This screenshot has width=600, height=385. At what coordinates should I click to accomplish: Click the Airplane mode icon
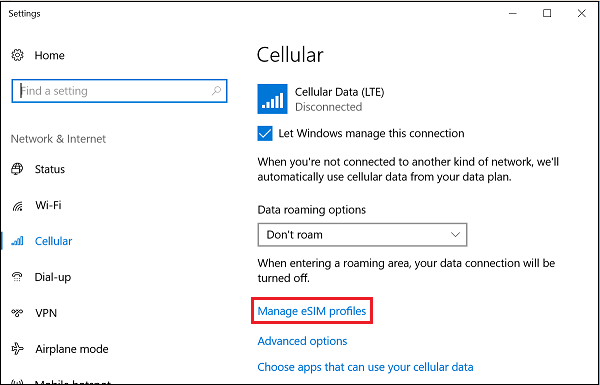(x=17, y=349)
